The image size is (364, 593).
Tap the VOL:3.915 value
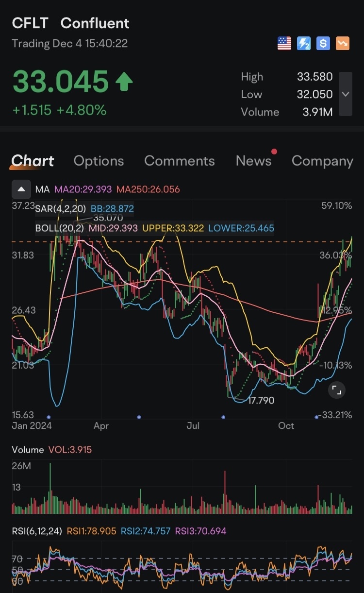[x=70, y=450]
